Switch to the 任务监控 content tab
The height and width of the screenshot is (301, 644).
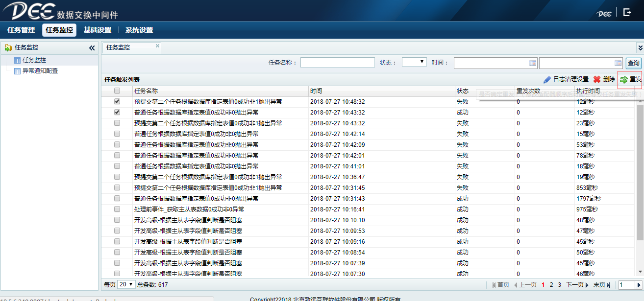[x=131, y=47]
